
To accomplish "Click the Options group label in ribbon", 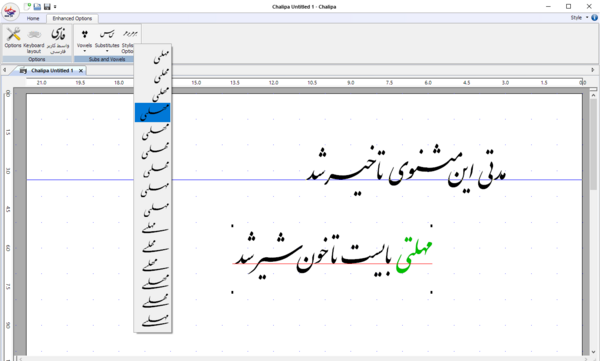I will tap(37, 59).
